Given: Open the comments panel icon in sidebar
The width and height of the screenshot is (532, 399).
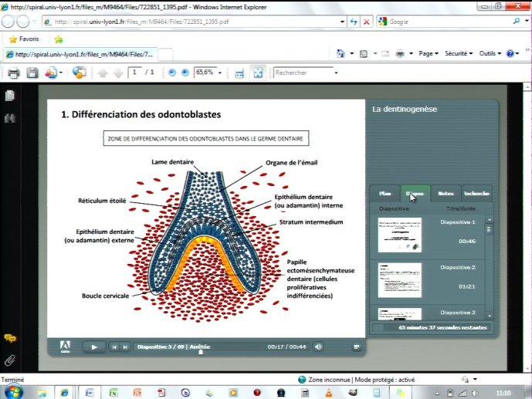Looking at the screenshot, I should pyautogui.click(x=10, y=338).
